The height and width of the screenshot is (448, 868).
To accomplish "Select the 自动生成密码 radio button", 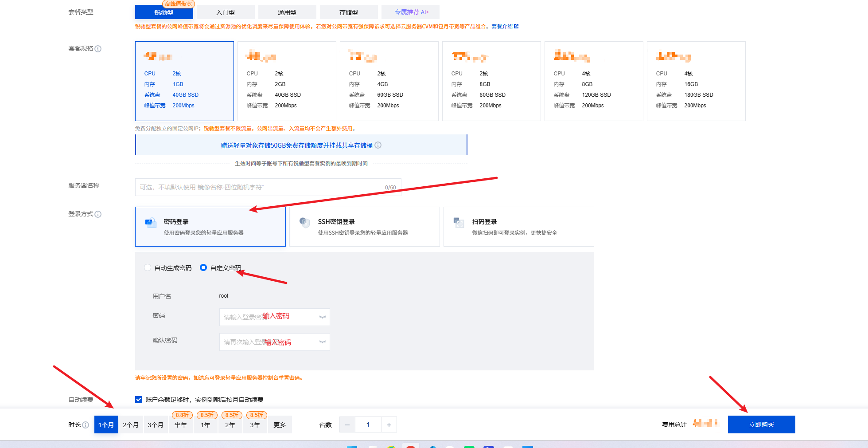I will [x=147, y=267].
